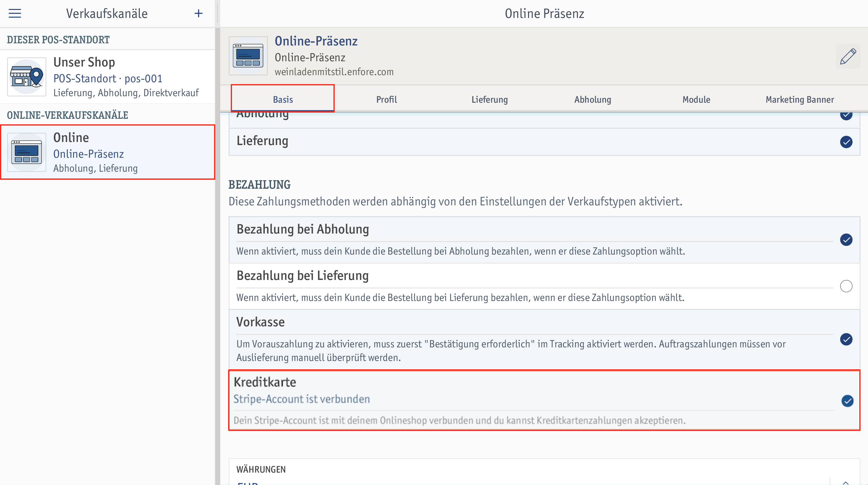
Task: Click the POS-Standort · pos-001 subtitle
Action: [108, 79]
